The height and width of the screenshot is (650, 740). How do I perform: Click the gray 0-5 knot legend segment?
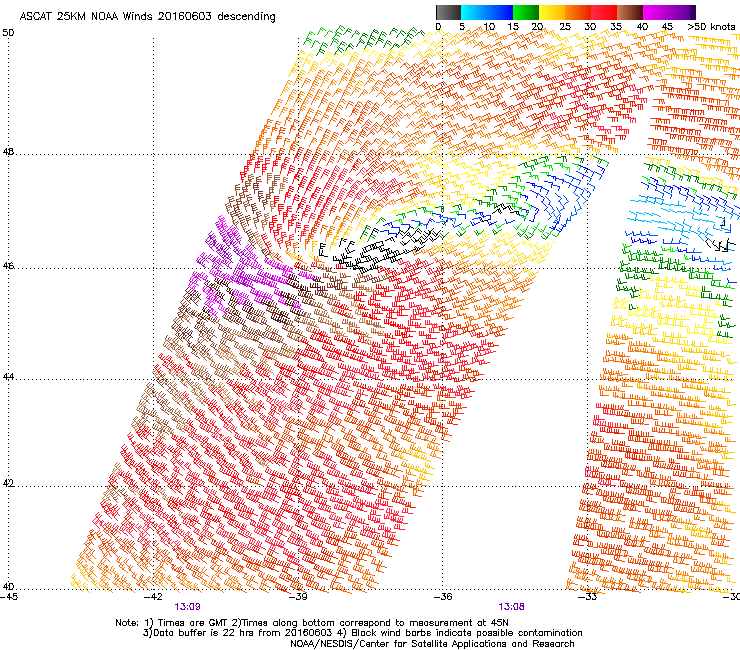[x=448, y=12]
